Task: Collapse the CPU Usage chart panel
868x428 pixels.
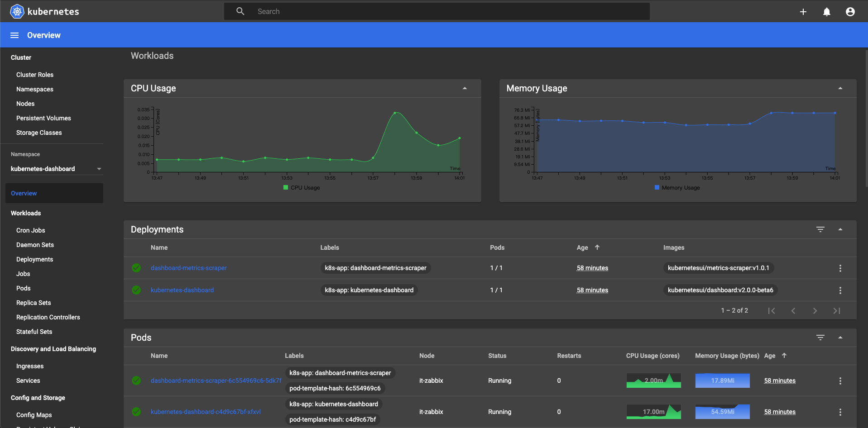Action: (465, 88)
